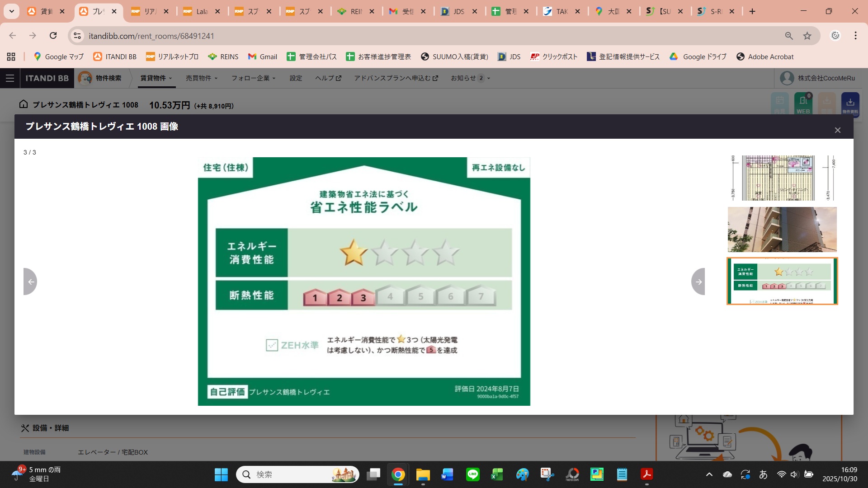The width and height of the screenshot is (868, 488).
Task: Click the 設定 menu item
Action: tap(295, 78)
